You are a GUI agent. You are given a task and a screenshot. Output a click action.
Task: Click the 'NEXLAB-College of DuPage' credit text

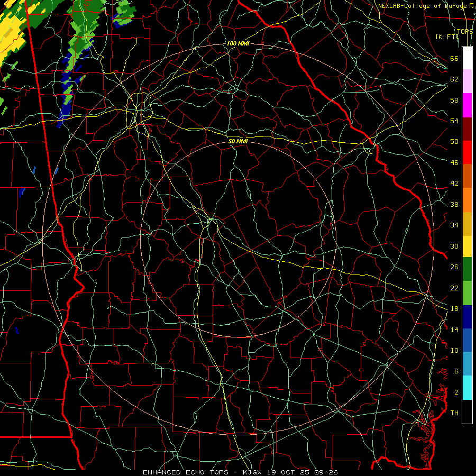(x=424, y=6)
